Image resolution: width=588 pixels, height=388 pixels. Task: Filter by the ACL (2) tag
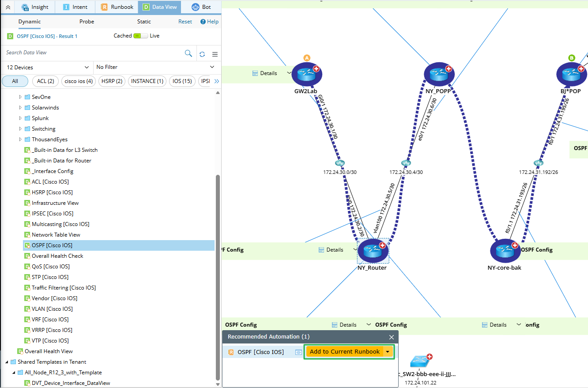[x=45, y=81]
